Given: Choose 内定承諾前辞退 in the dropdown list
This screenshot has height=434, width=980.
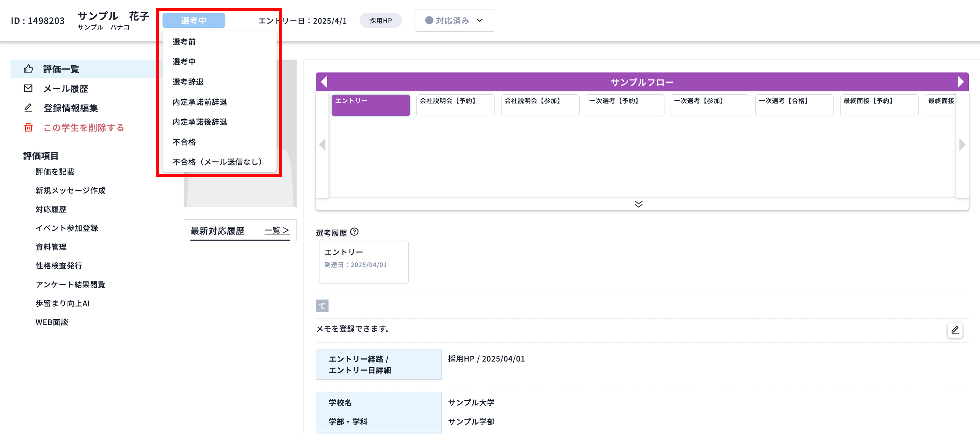Looking at the screenshot, I should [200, 102].
